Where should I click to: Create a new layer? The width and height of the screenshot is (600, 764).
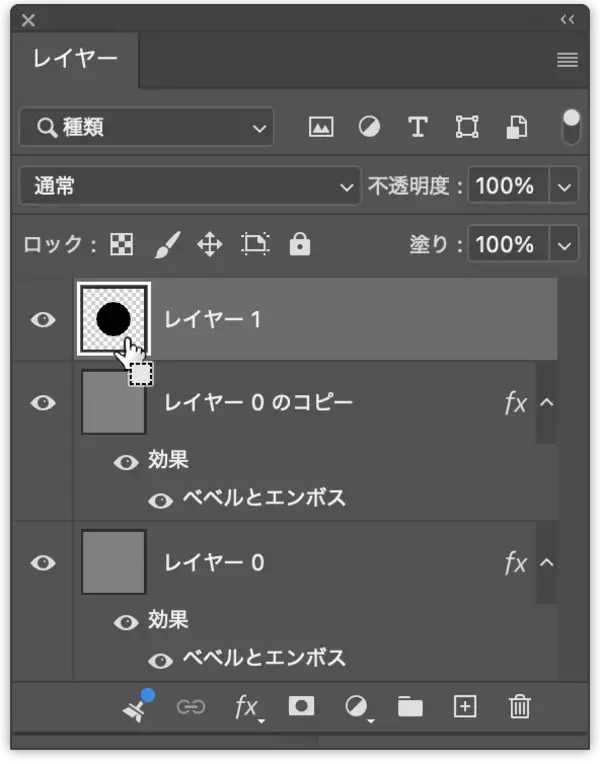pyautogui.click(x=465, y=707)
